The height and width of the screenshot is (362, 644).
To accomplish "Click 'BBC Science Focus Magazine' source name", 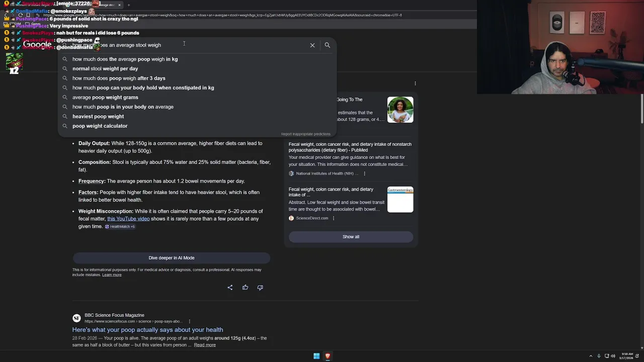I will tap(114, 315).
